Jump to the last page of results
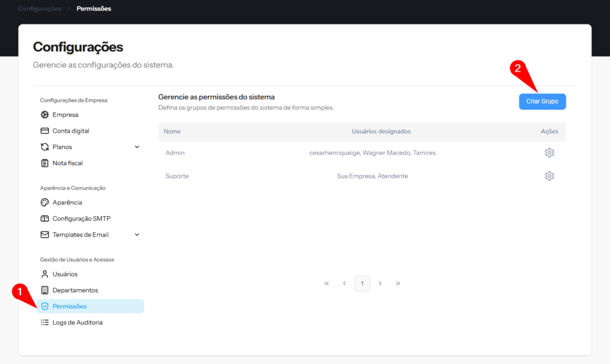This screenshot has height=364, width=610. [398, 284]
